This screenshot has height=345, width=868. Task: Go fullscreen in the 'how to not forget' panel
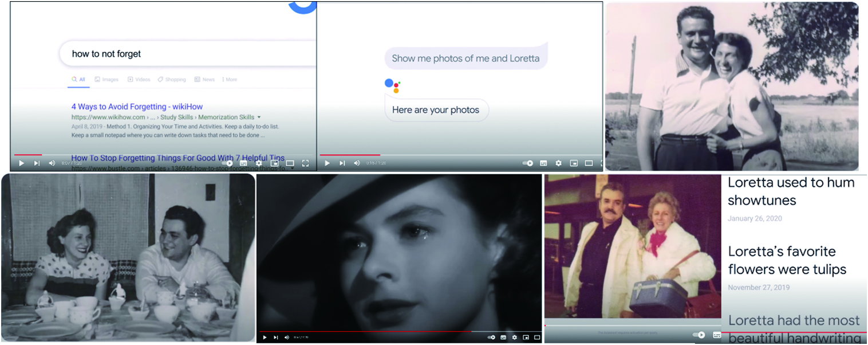pyautogui.click(x=305, y=163)
